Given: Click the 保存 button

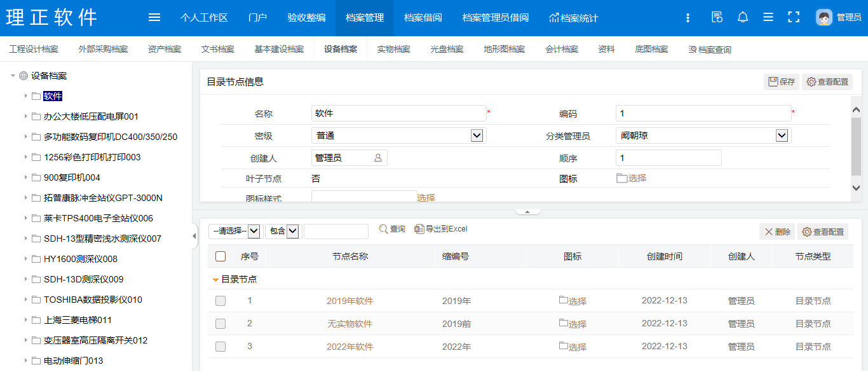Looking at the screenshot, I should click(781, 82).
